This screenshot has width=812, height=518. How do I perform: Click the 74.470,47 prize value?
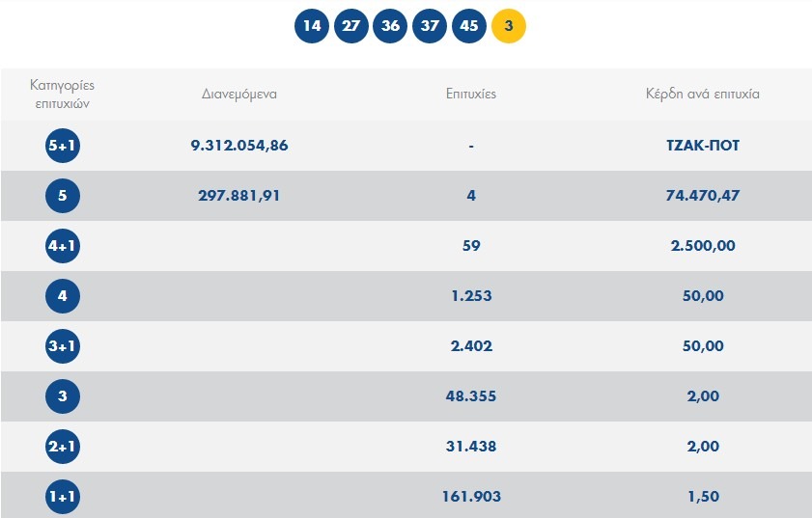point(703,196)
